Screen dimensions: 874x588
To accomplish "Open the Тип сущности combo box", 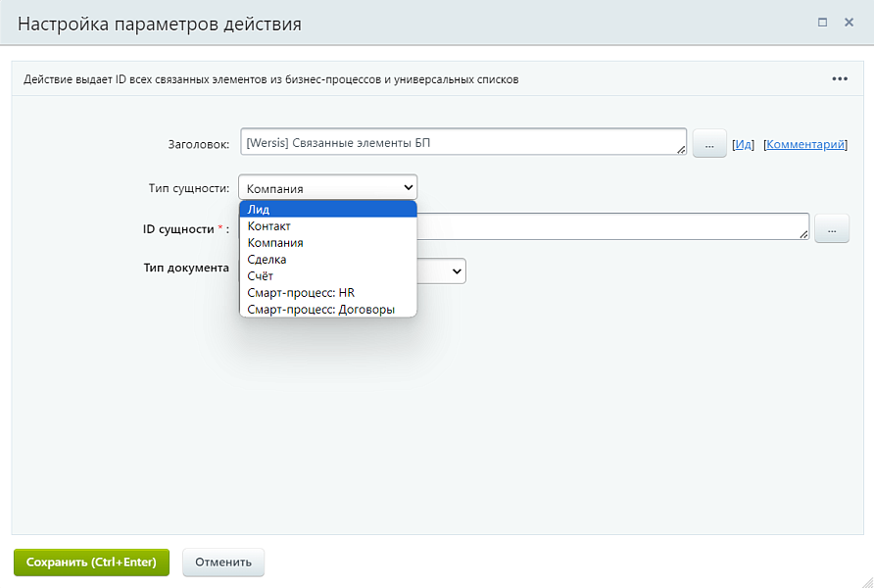I will click(327, 186).
